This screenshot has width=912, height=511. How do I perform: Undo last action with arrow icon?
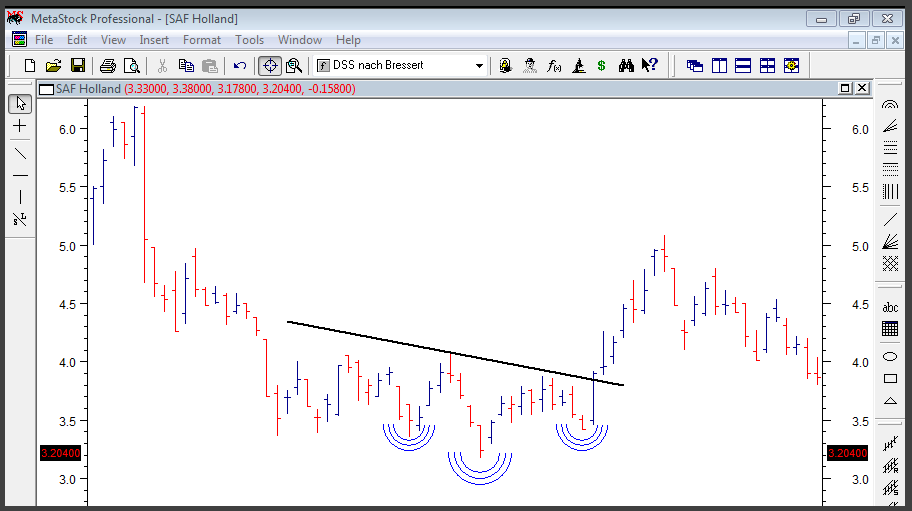click(240, 66)
